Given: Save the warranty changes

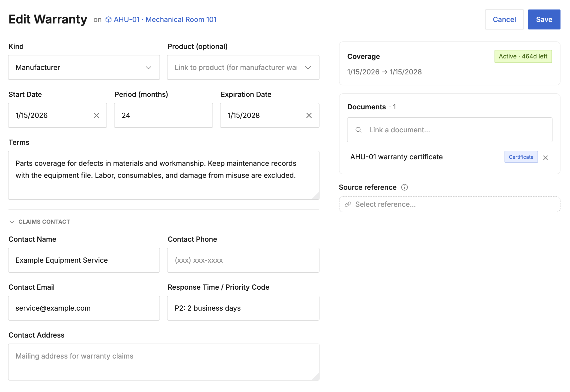Looking at the screenshot, I should [544, 19].
